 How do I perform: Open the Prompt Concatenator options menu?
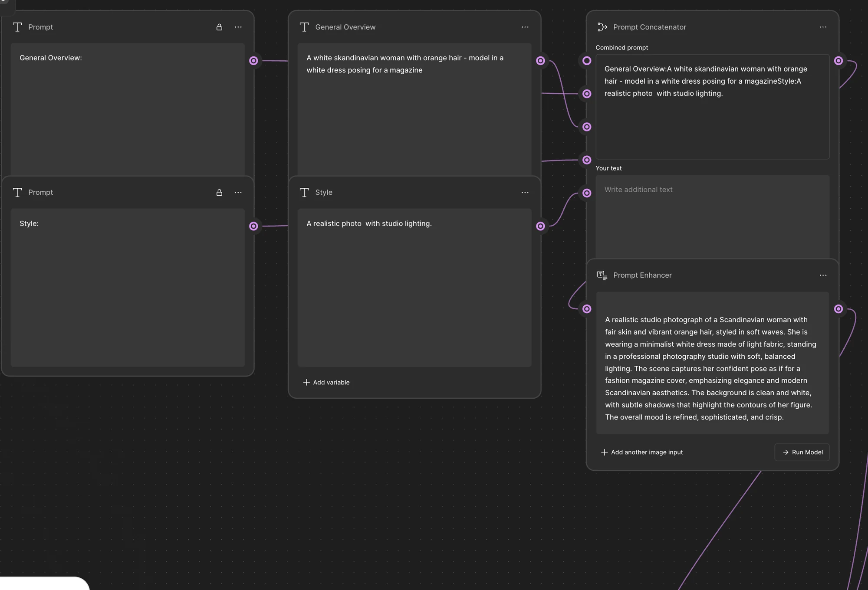(823, 27)
